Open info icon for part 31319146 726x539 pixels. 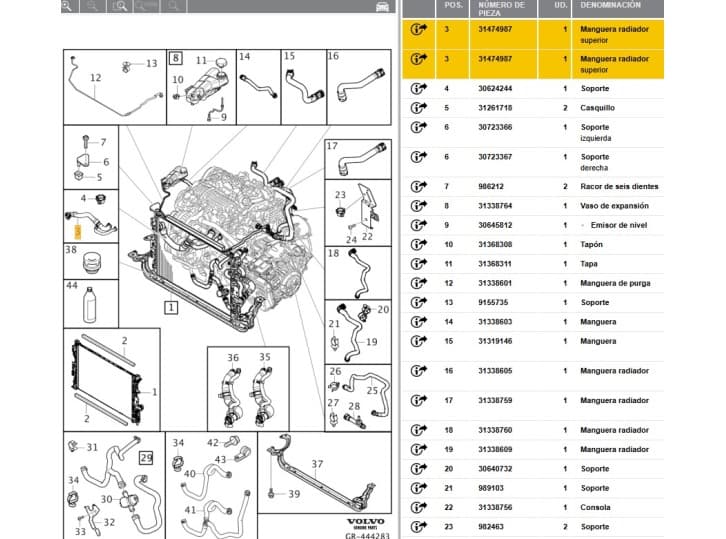419,341
